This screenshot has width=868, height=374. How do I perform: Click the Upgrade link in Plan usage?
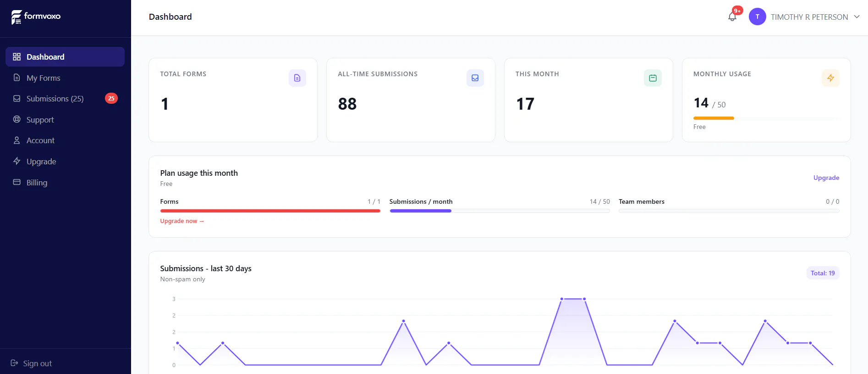pyautogui.click(x=826, y=178)
